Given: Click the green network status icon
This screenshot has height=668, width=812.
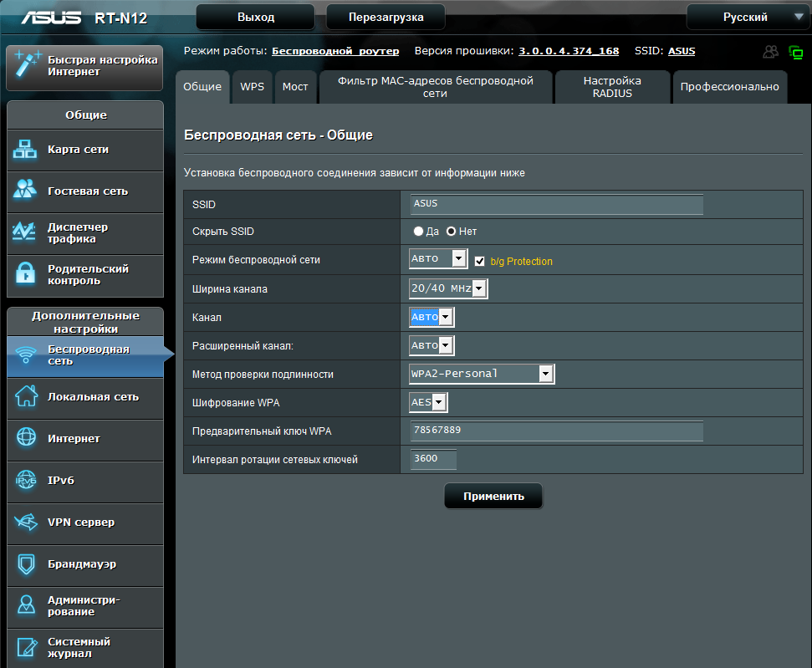Looking at the screenshot, I should [x=795, y=53].
